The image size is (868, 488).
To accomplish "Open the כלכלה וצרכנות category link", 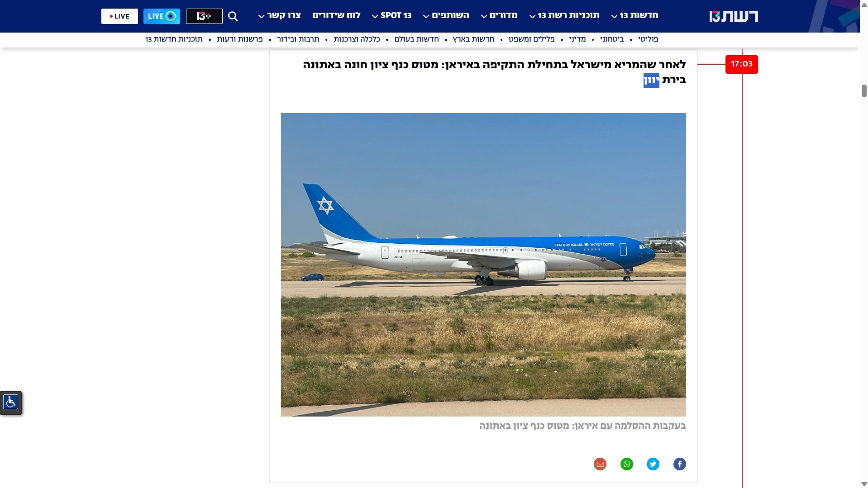I will coord(357,39).
